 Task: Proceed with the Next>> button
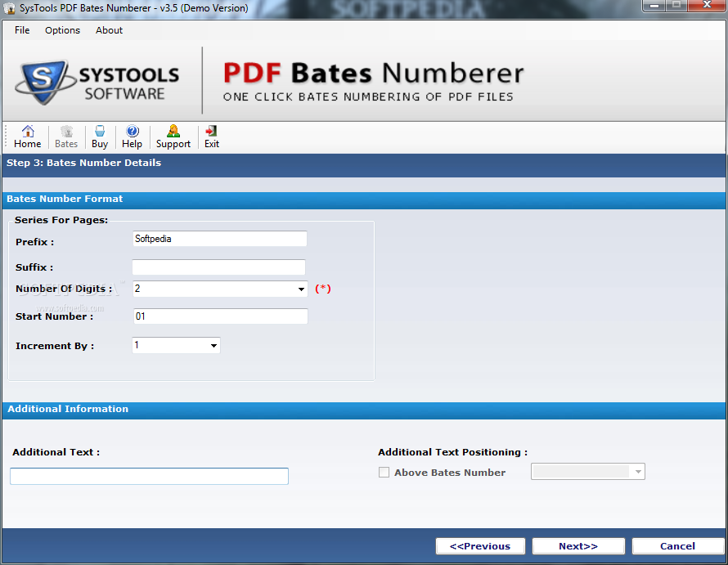click(578, 546)
